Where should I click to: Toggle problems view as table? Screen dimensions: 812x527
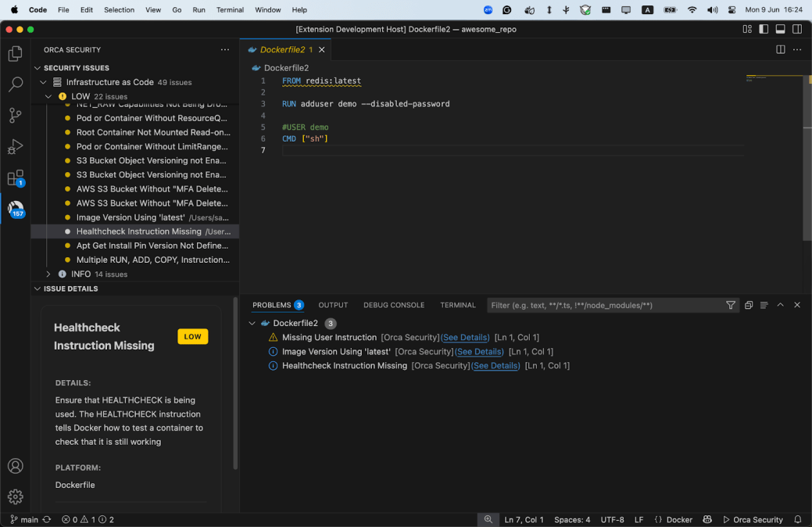click(764, 305)
